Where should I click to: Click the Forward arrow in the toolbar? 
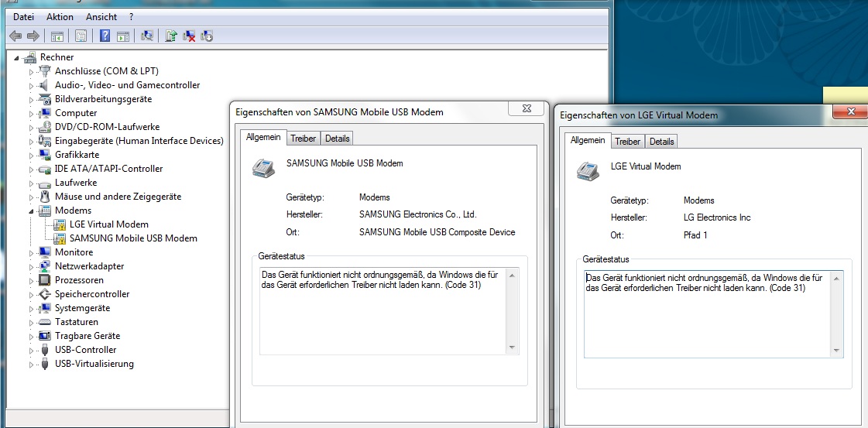click(33, 36)
